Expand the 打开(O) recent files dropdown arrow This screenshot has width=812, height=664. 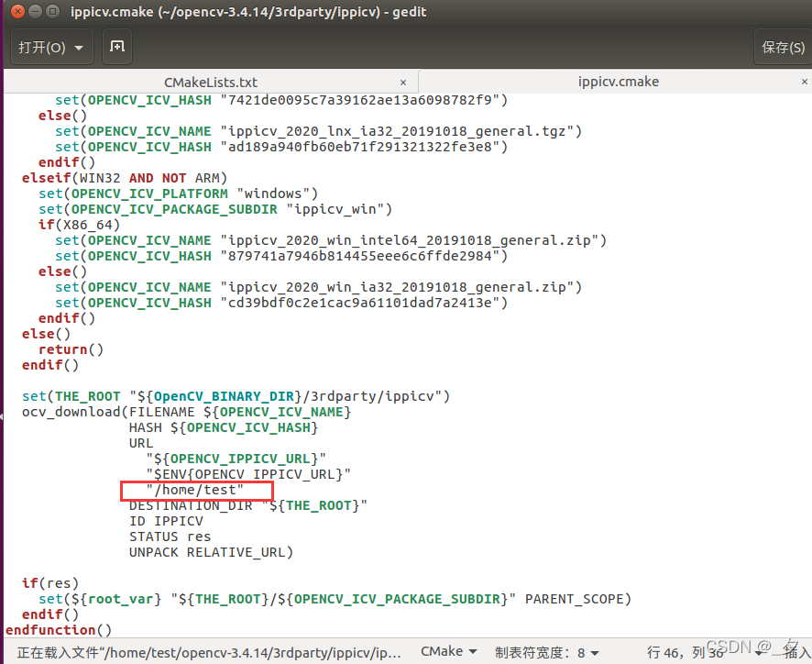[79, 49]
